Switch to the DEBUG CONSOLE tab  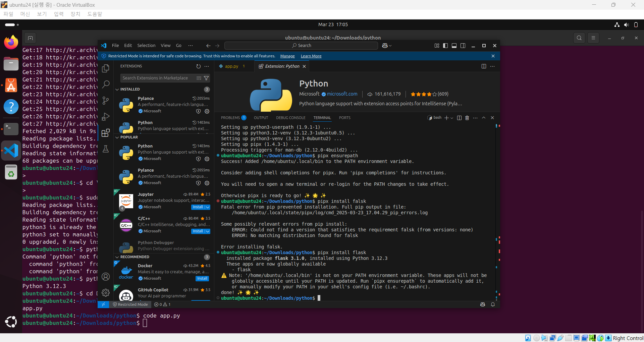coord(291,118)
